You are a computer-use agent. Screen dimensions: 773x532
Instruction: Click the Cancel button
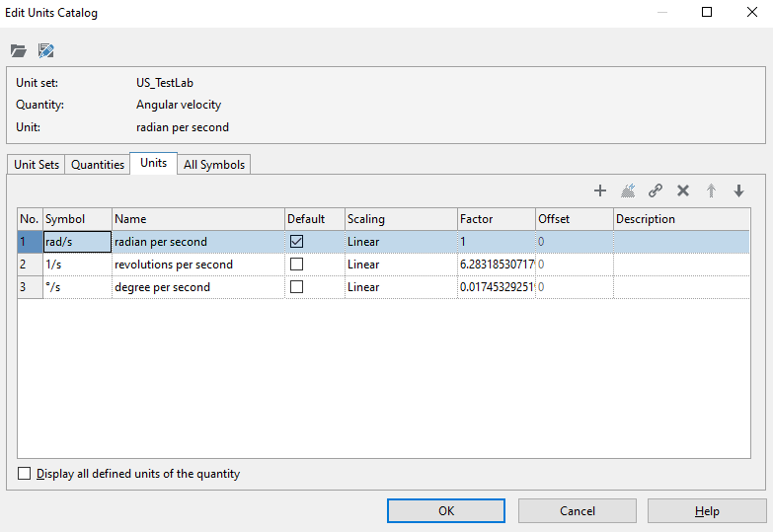click(x=578, y=511)
